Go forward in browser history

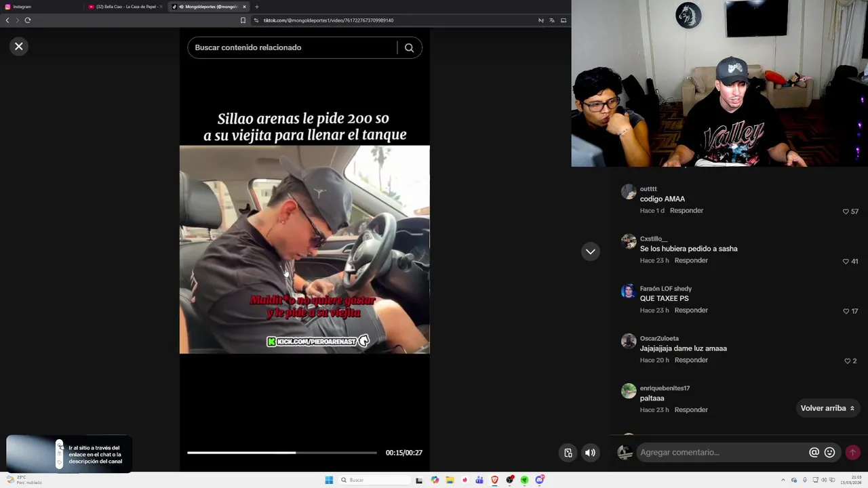17,20
